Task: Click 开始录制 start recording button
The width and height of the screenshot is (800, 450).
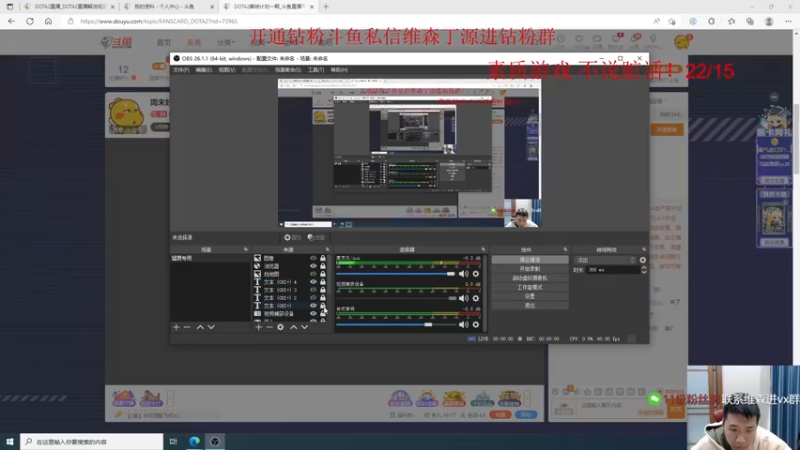Action: [x=530, y=269]
